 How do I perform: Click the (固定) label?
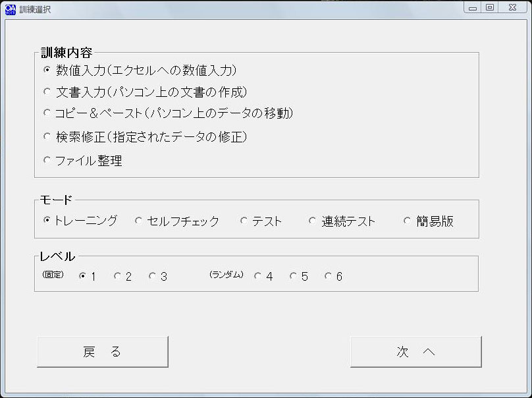coord(53,274)
